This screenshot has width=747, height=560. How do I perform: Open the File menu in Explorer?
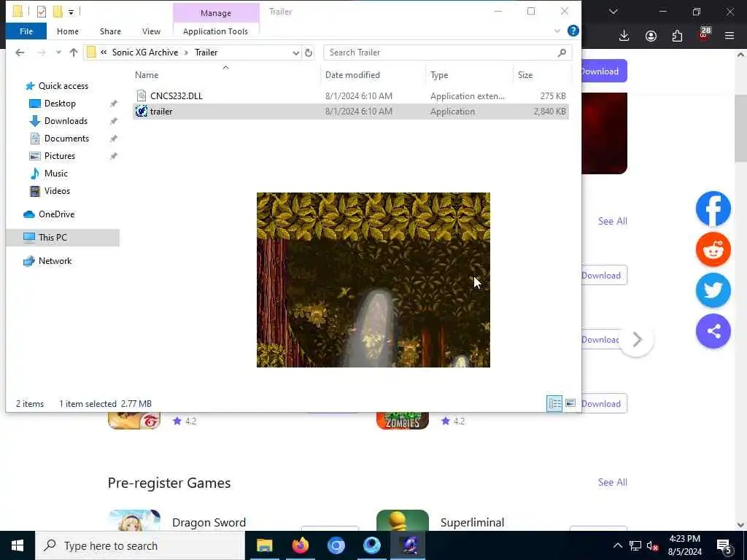26,31
